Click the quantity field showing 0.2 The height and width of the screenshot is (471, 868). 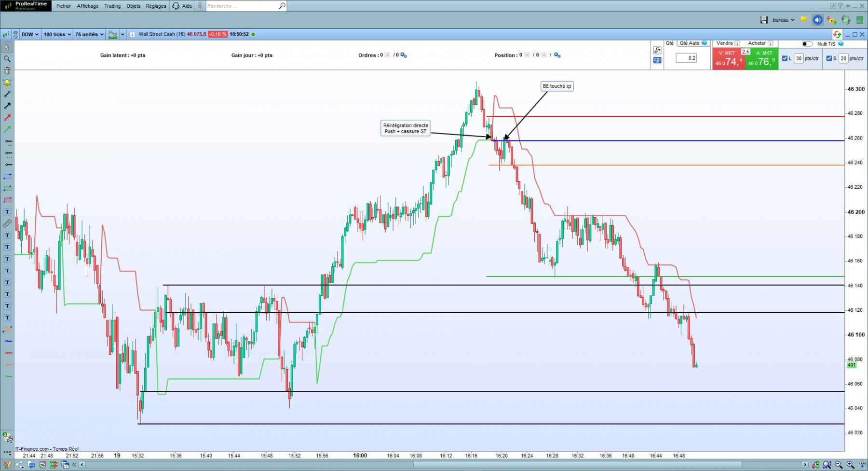point(686,58)
